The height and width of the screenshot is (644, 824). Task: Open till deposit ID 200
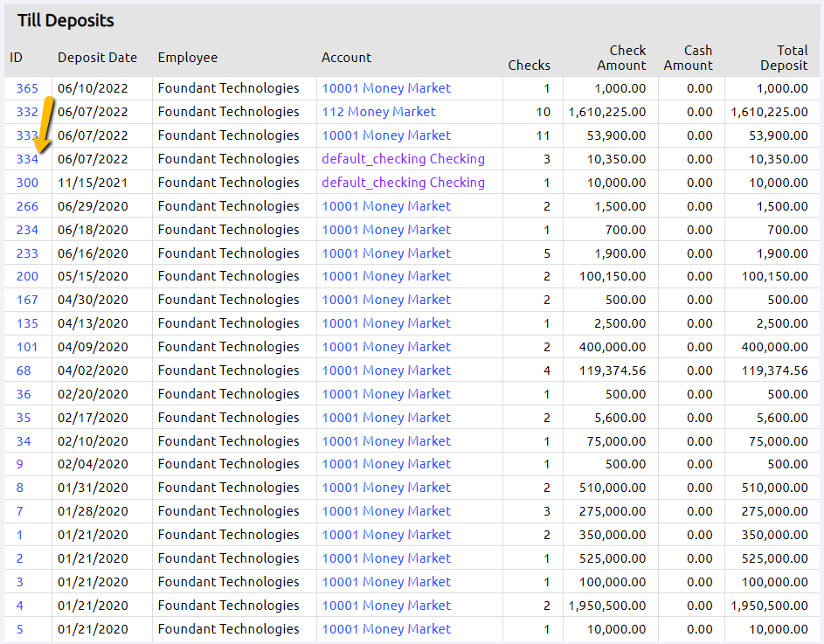[x=27, y=276]
